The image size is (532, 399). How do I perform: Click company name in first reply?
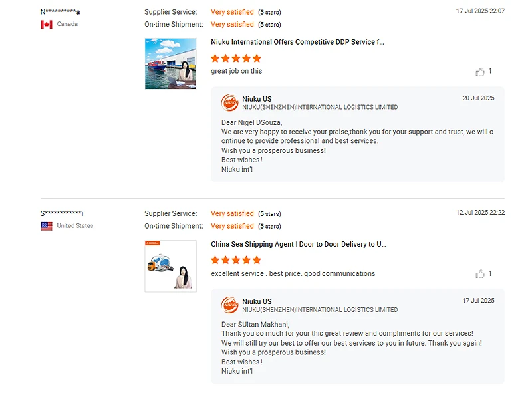coord(320,108)
